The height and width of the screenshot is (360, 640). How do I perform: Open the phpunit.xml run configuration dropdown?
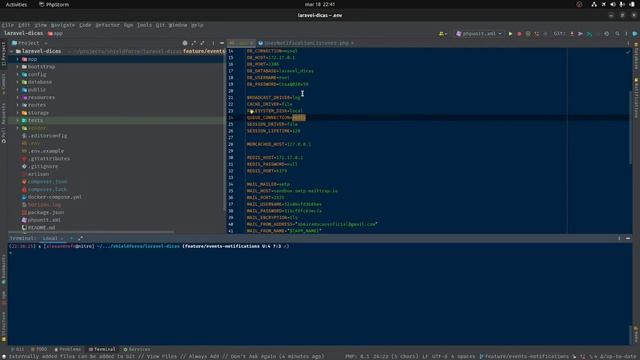point(479,34)
